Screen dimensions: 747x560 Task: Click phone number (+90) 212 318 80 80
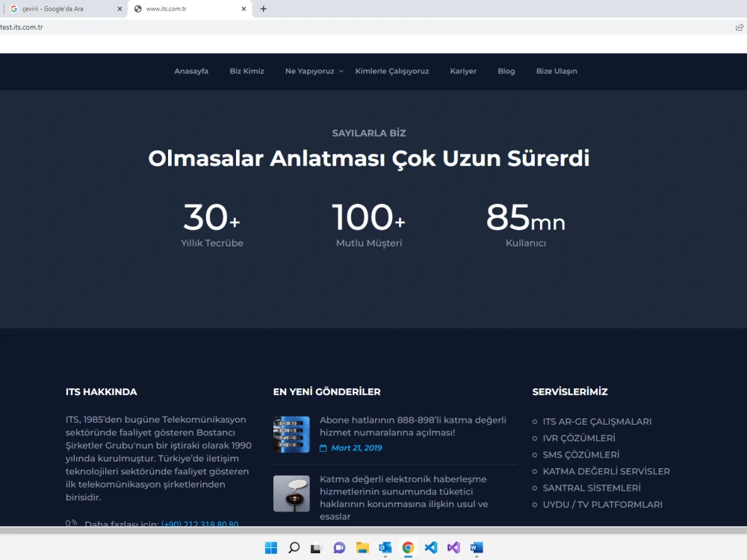point(199,523)
